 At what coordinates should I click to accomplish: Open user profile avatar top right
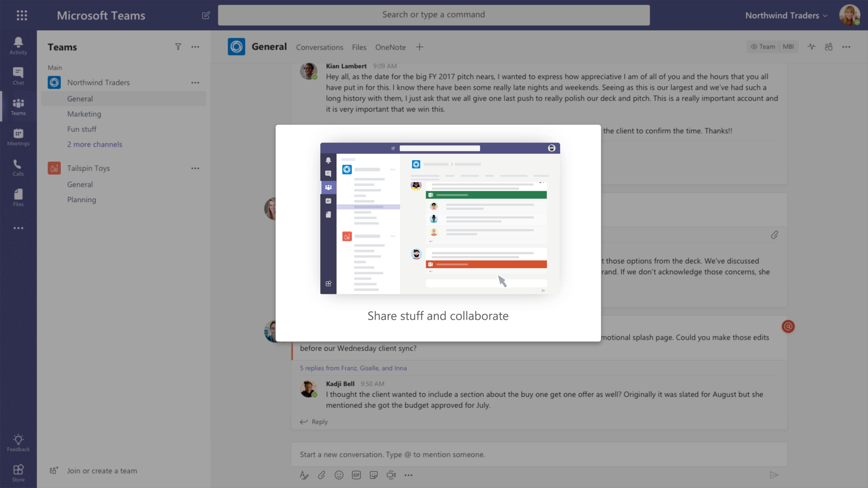pos(850,15)
